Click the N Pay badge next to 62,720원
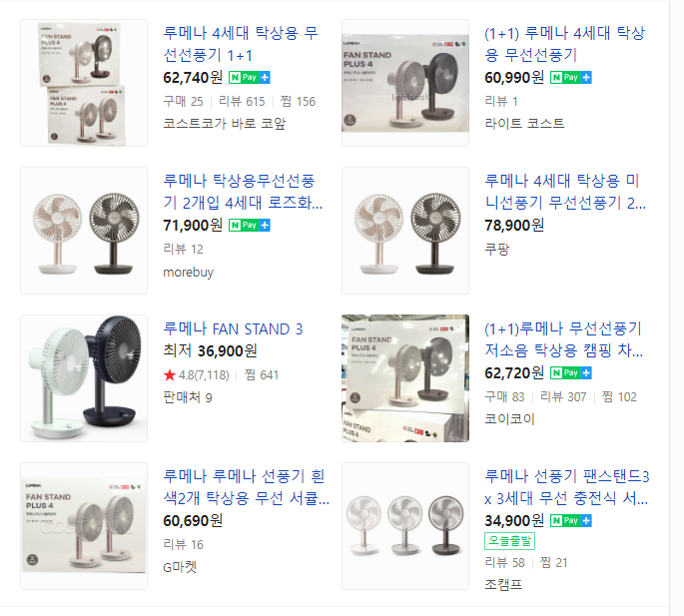The width and height of the screenshot is (684, 616). 570,373
